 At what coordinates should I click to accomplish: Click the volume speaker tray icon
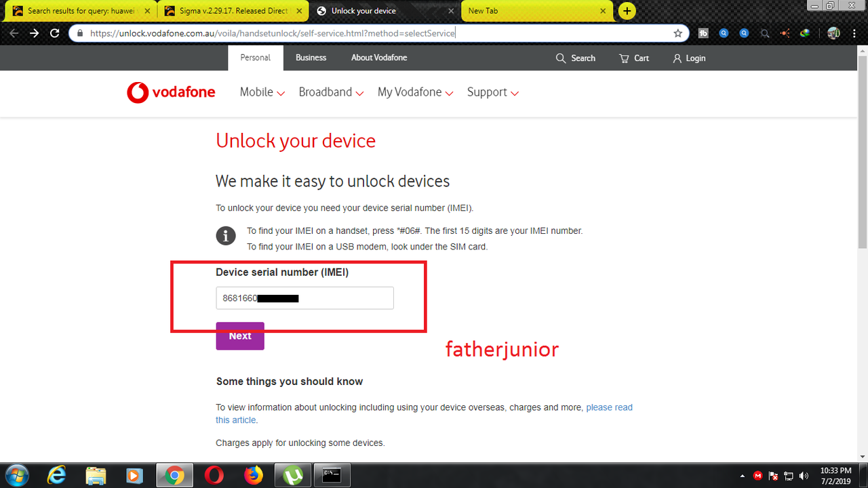[804, 476]
